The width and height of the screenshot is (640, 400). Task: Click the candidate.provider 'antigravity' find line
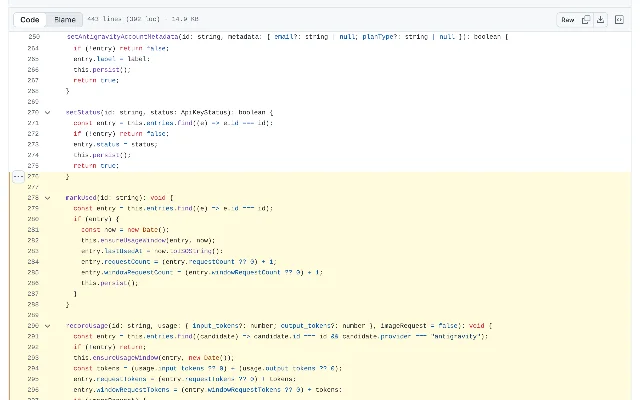tap(281, 336)
